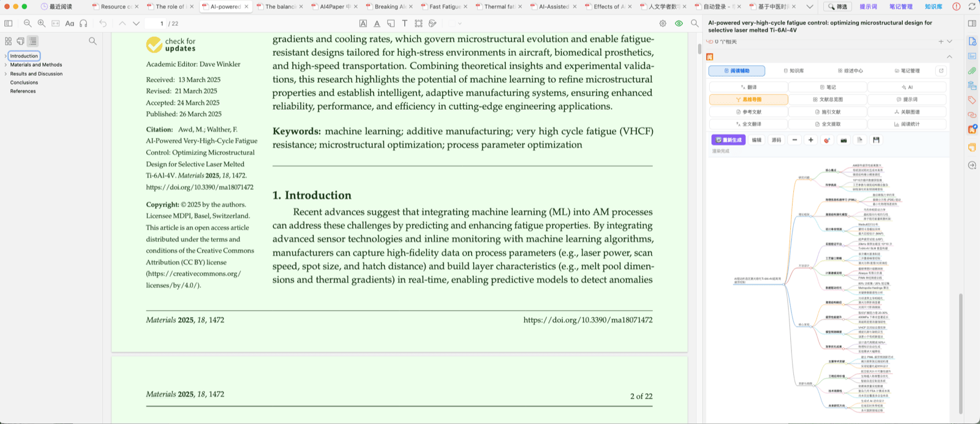
Task: Toggle the right context pane
Action: click(972, 23)
